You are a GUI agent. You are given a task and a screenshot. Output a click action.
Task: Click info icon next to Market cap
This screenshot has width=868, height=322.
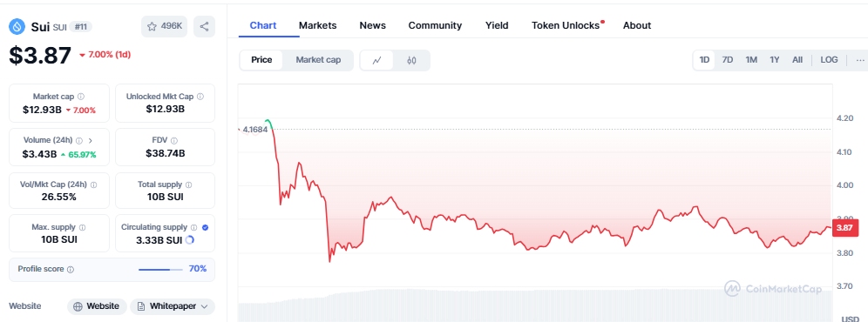click(x=81, y=97)
